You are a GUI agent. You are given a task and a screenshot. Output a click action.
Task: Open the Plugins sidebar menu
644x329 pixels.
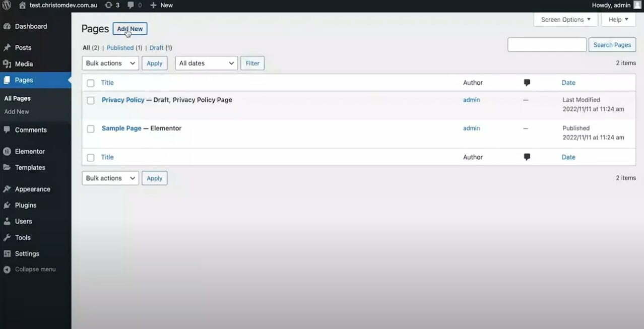(26, 205)
